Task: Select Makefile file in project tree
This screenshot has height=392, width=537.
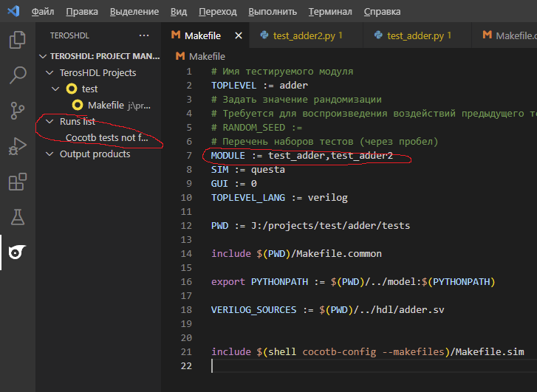Action: click(99, 105)
